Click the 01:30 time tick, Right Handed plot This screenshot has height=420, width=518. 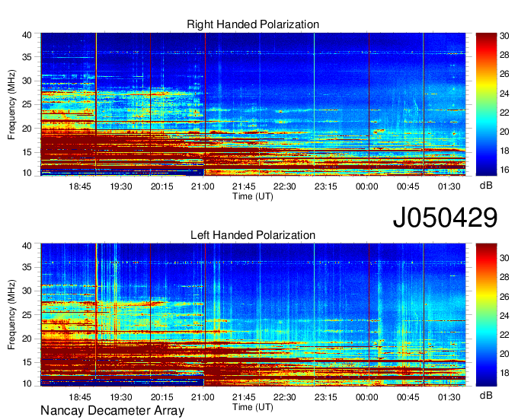(x=449, y=186)
